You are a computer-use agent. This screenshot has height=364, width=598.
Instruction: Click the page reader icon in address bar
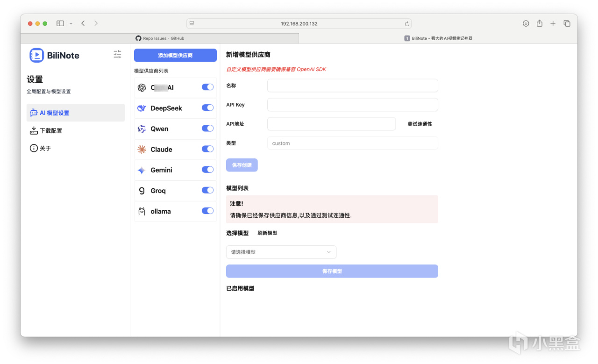192,23
